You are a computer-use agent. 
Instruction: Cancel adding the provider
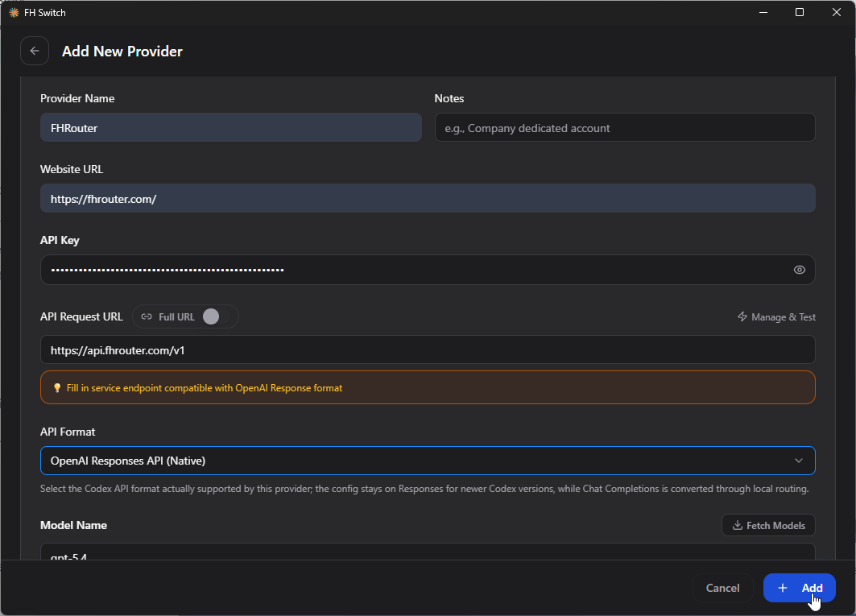coord(722,588)
